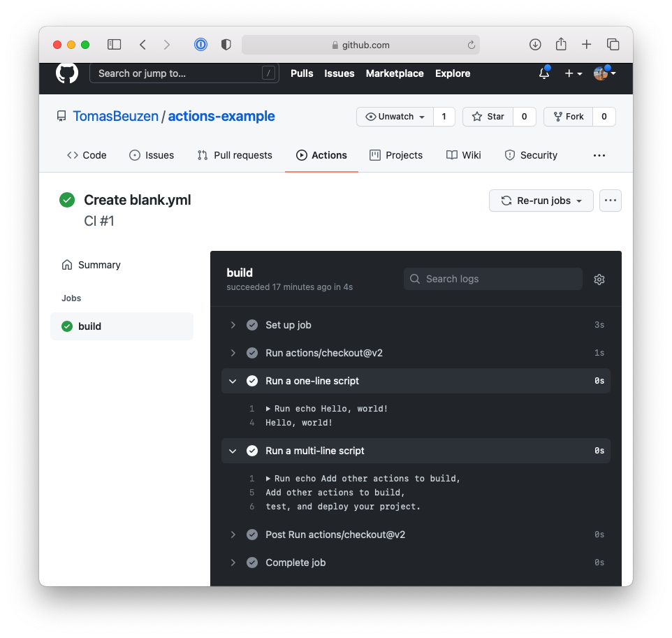Open the actions-example repository link
This screenshot has height=638, width=672.
pyautogui.click(x=221, y=116)
